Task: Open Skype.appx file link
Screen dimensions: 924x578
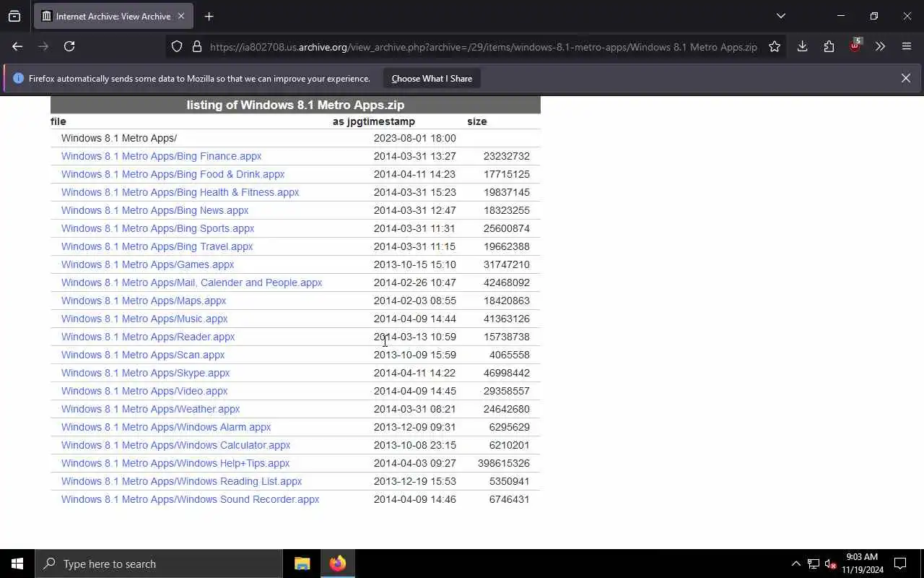Action: pos(145,373)
